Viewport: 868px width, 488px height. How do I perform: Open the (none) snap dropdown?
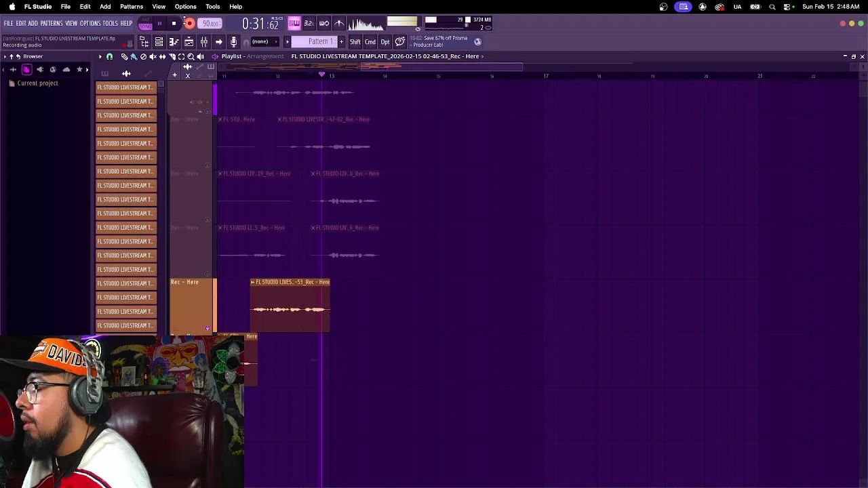[x=264, y=42]
